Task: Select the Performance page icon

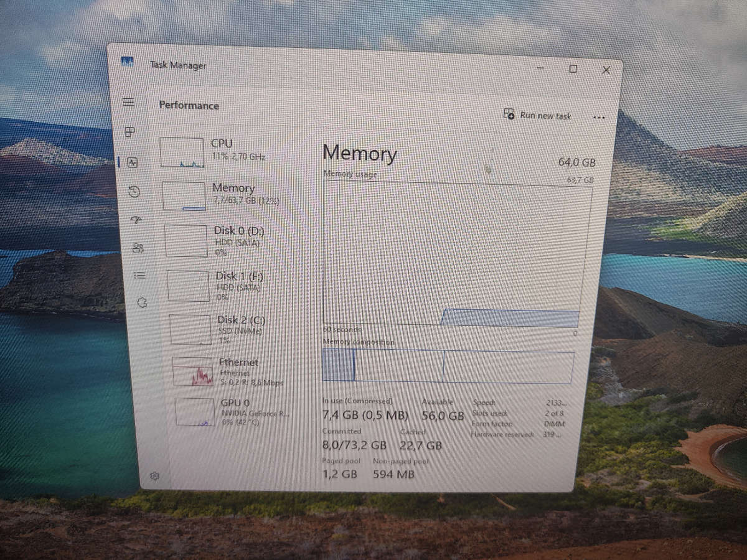Action: pos(132,162)
